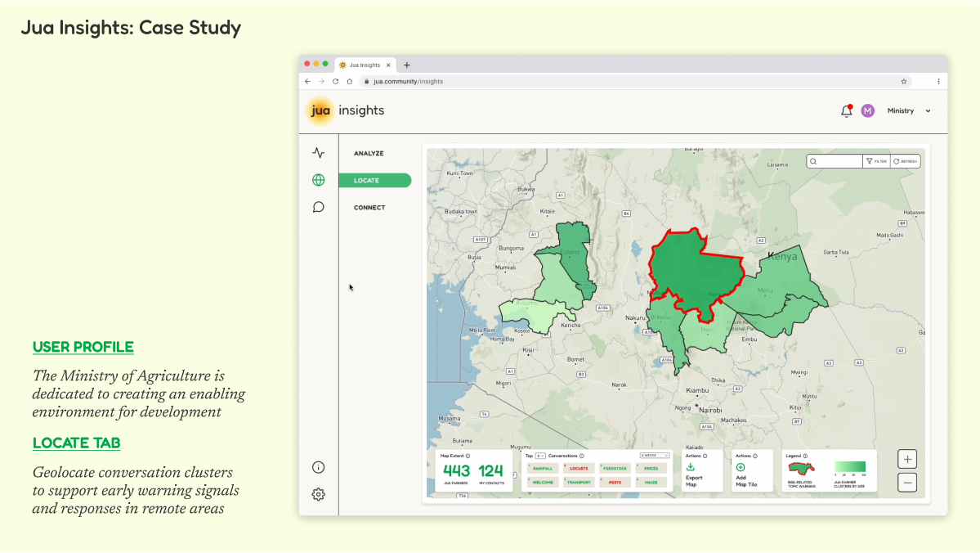Open the 2 Weeks time range dropdown
The image size is (980, 553).
655,456
